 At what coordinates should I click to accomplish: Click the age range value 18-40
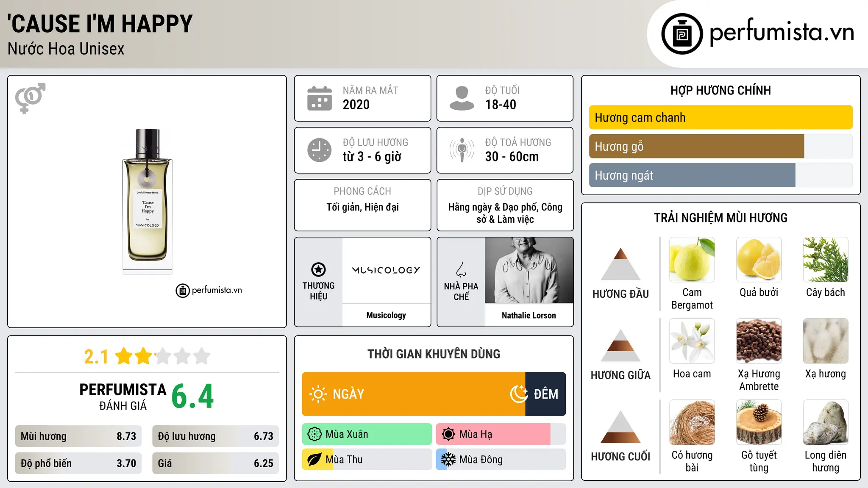click(x=501, y=105)
